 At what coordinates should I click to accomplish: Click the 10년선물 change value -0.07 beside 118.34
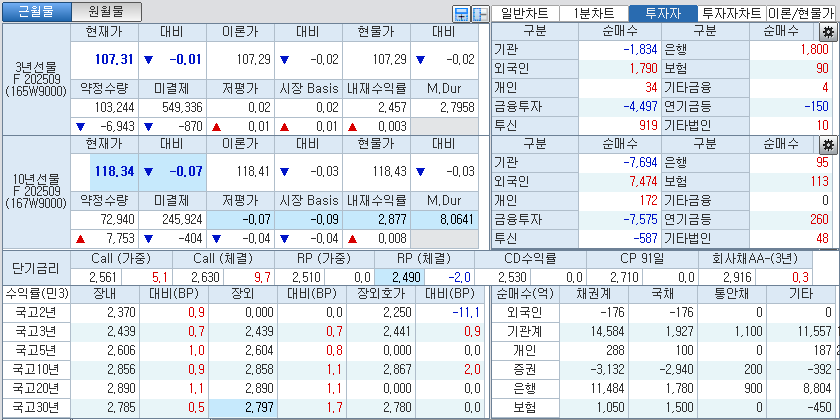click(172, 171)
